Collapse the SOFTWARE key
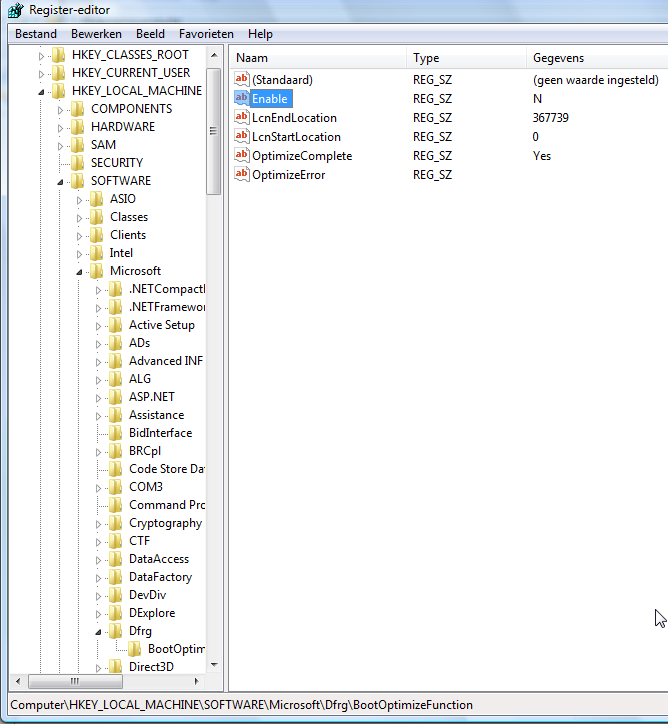The width and height of the screenshot is (668, 724). coord(60,182)
